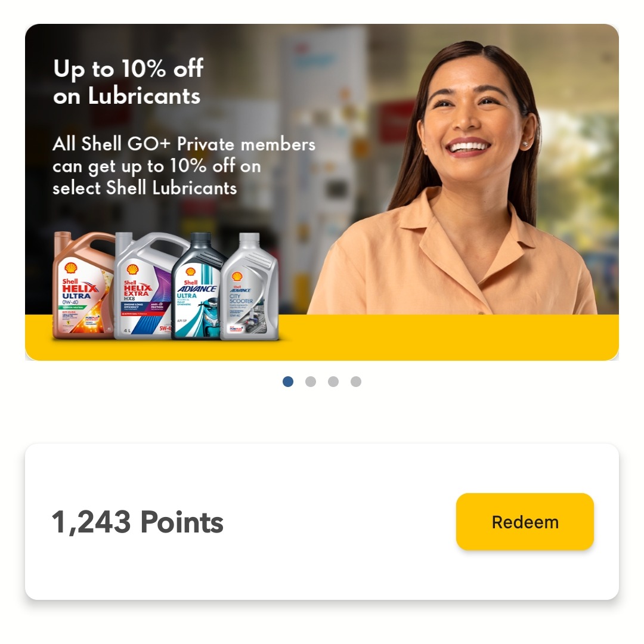The height and width of the screenshot is (644, 644).
Task: Click the blurred station background of the banner
Action: point(329,123)
